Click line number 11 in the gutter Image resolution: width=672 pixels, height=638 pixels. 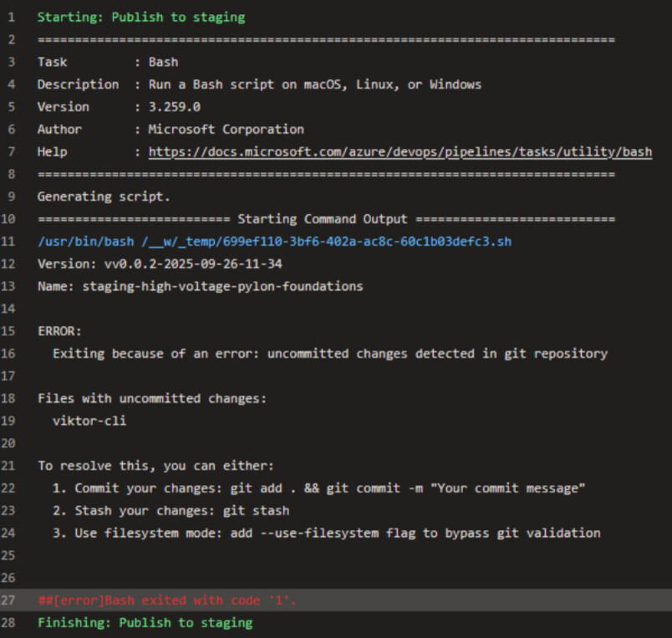tap(10, 242)
